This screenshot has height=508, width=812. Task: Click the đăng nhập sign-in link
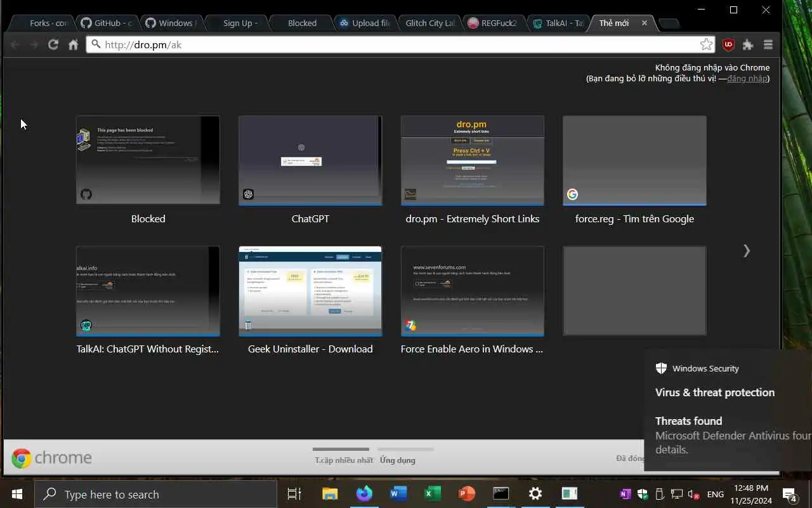point(747,78)
